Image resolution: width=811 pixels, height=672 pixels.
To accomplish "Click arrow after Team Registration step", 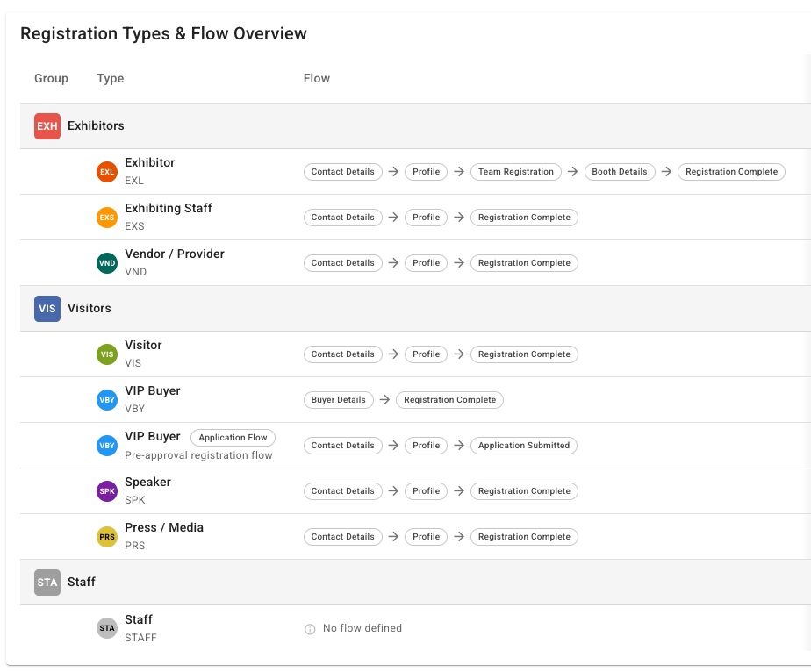I will tap(572, 172).
